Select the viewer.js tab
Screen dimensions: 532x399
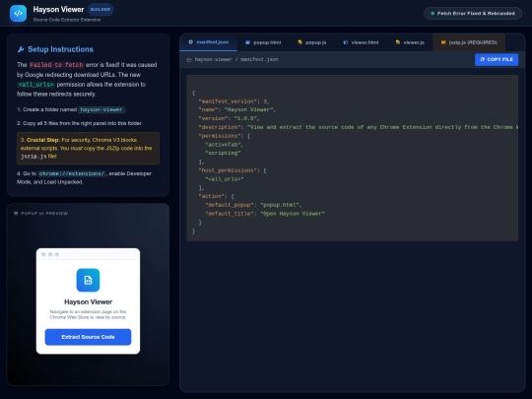[410, 42]
